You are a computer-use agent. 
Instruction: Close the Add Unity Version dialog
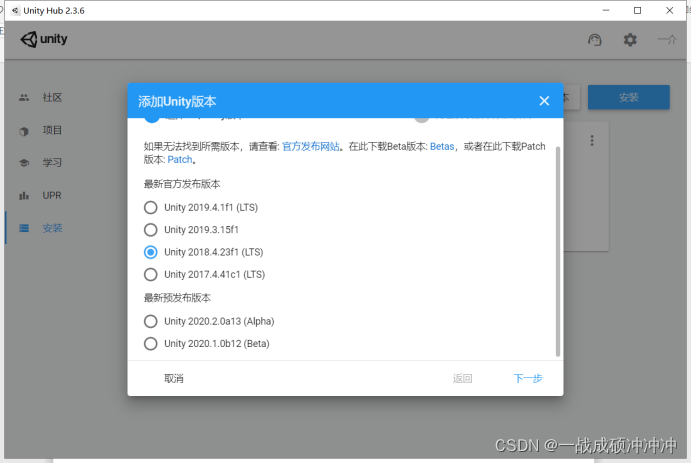tap(544, 101)
